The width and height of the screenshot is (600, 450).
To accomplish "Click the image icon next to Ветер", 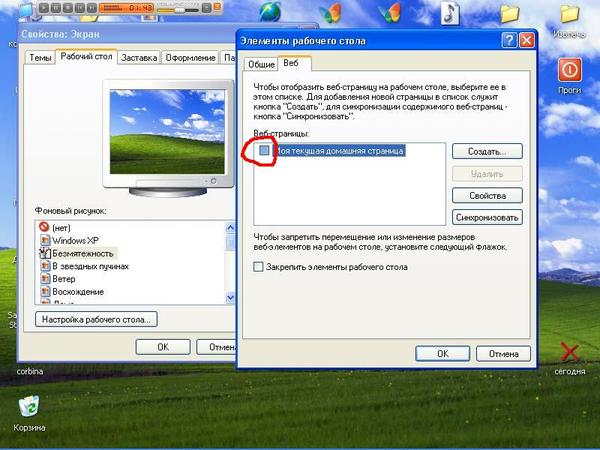I will point(45,279).
